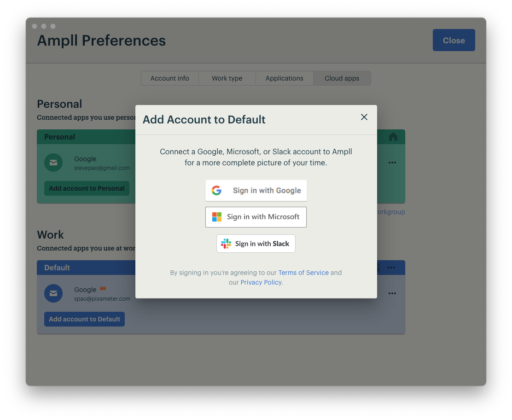The width and height of the screenshot is (512, 420).
Task: Close the Add Account dialog
Action: [x=364, y=117]
